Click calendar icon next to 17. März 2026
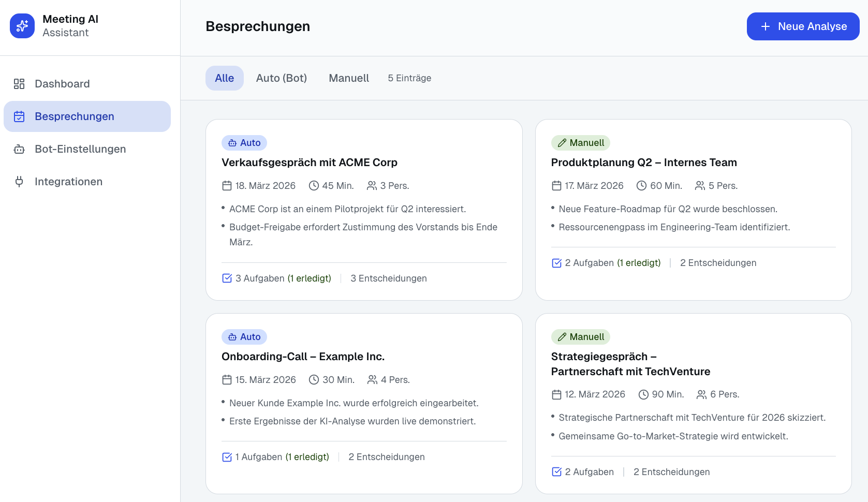The image size is (868, 502). tap(556, 186)
